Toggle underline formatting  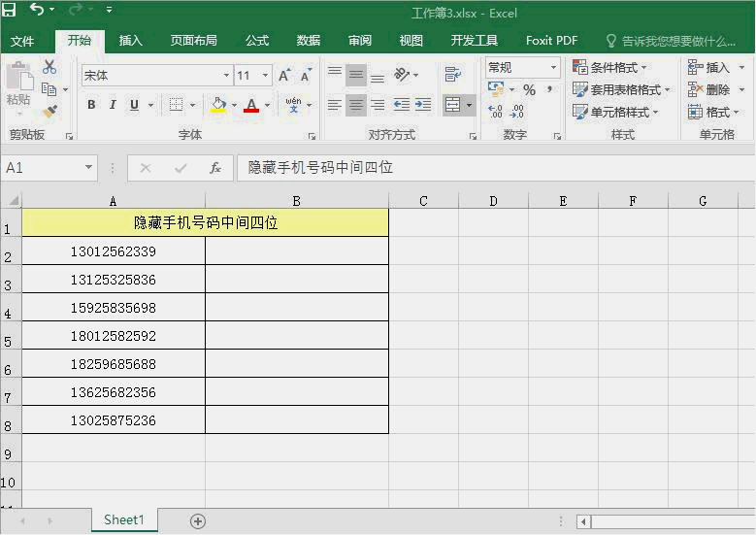click(x=134, y=105)
